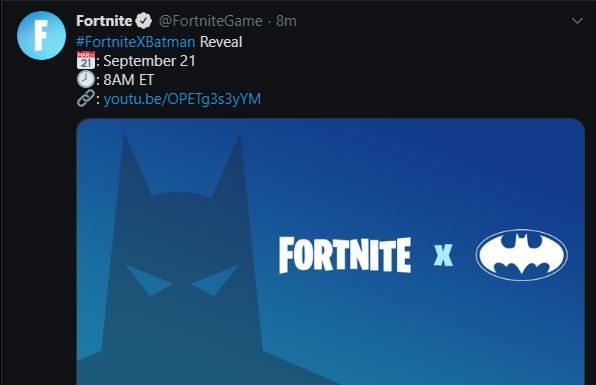596x385 pixels.
Task: Click the word Reveal in tweet
Action: click(221, 42)
